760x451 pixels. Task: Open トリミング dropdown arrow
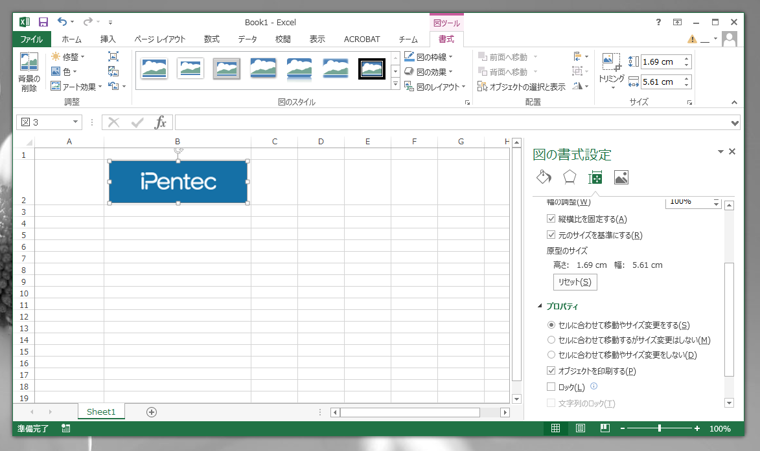pos(613,88)
